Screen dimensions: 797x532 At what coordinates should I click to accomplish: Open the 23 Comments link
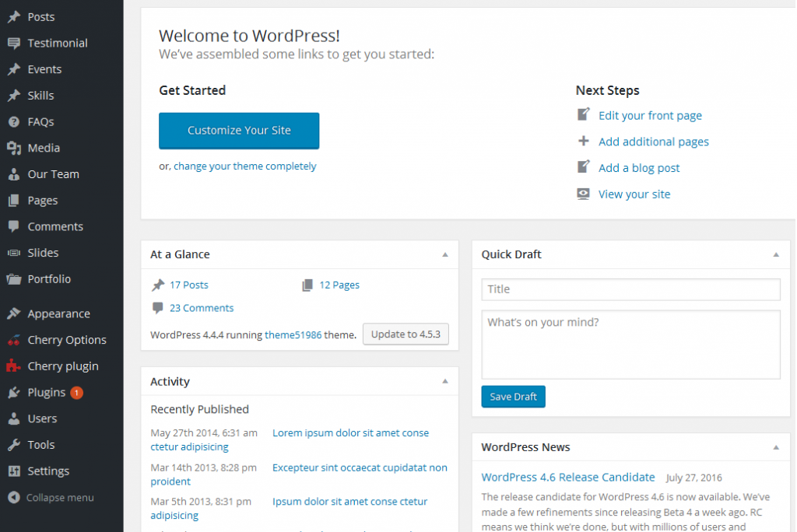(x=202, y=308)
